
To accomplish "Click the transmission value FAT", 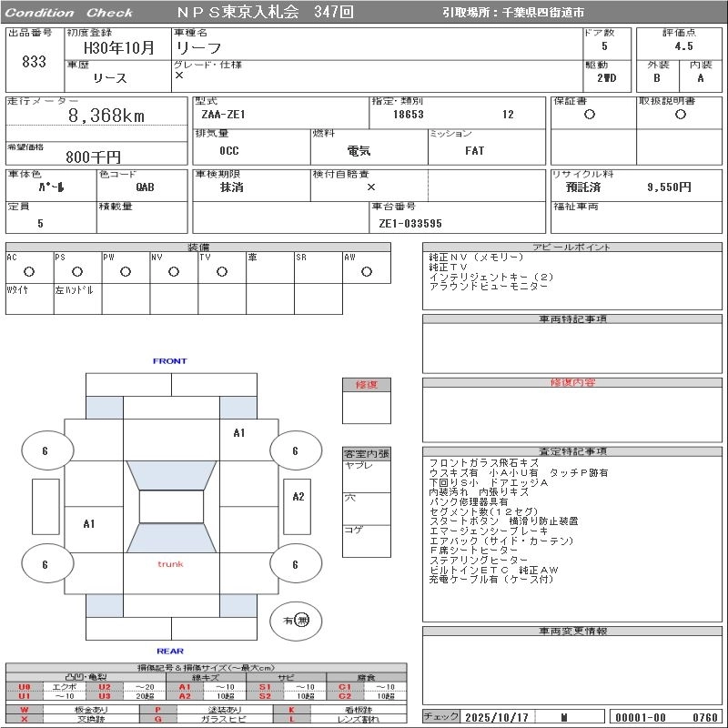I will 474,151.
